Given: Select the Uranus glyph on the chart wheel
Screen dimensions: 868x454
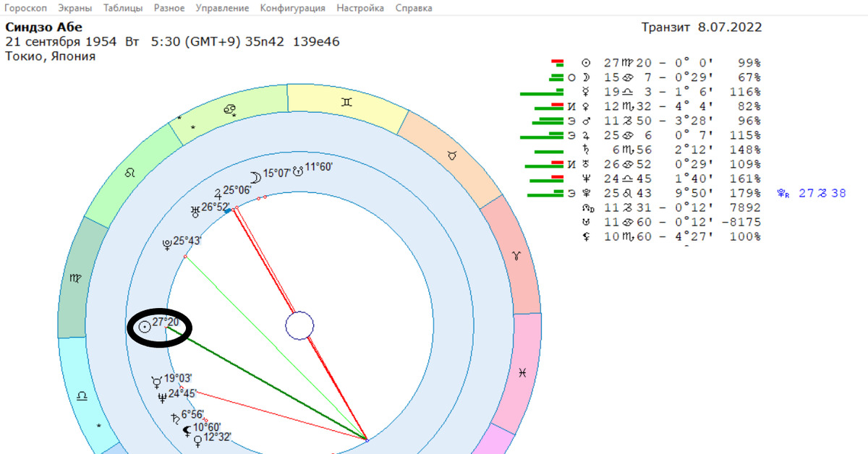Looking at the screenshot, I should [194, 210].
